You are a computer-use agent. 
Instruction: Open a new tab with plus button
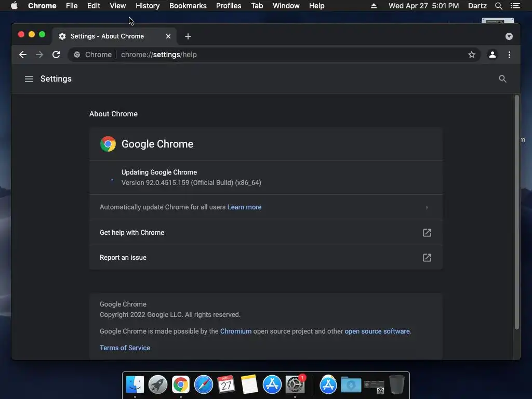[188, 36]
